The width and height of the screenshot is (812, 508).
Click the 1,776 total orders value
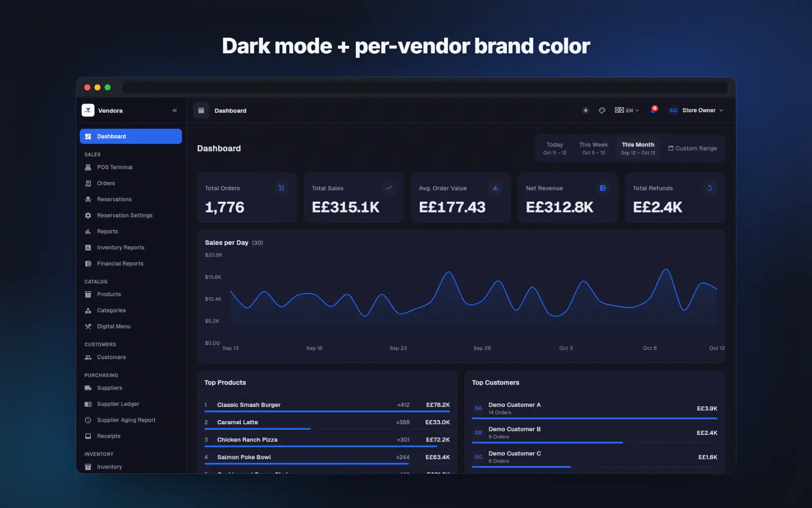[x=224, y=207]
